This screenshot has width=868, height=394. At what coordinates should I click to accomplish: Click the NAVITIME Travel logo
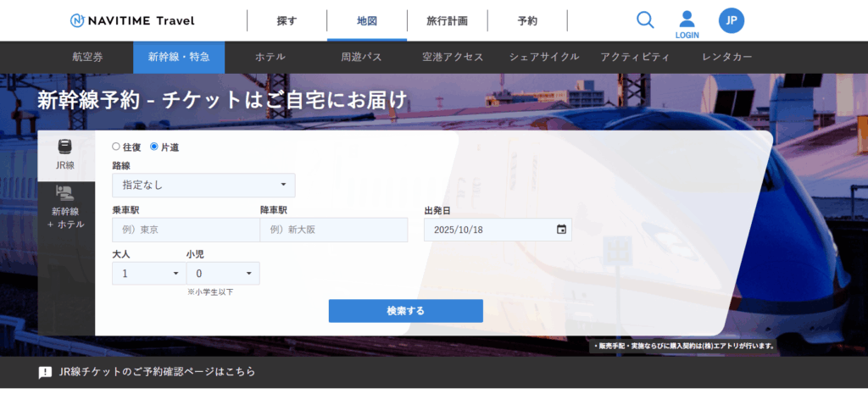[131, 20]
